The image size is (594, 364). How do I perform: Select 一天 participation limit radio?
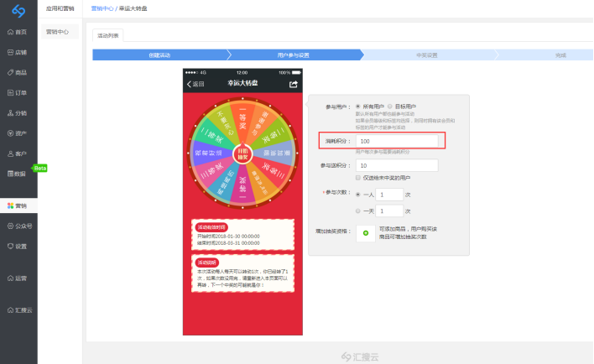pyautogui.click(x=359, y=211)
